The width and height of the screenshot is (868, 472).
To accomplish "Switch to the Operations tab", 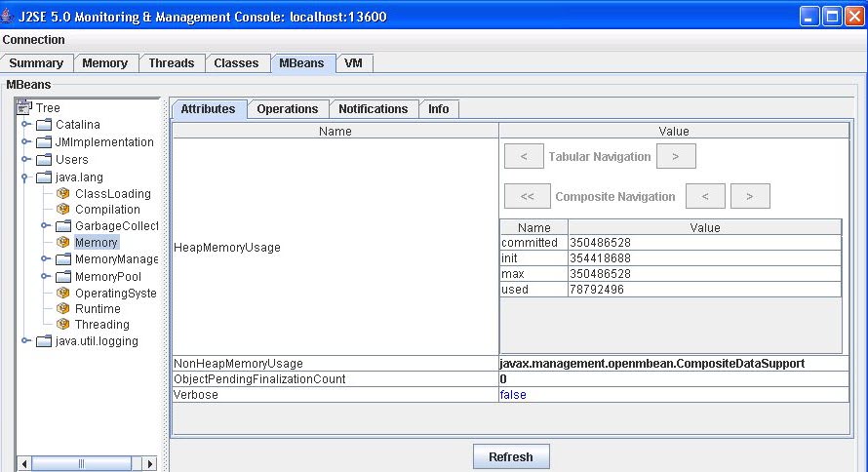I will coord(288,109).
